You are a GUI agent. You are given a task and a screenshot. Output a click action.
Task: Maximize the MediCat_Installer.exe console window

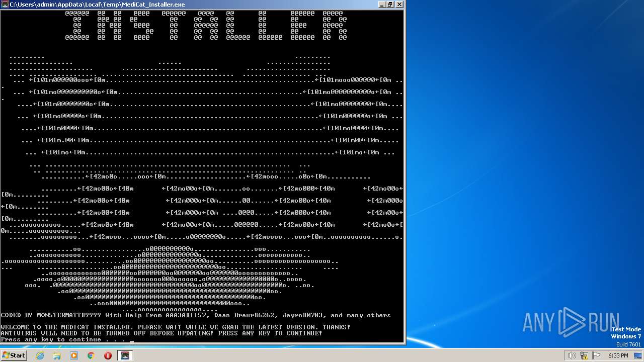(x=390, y=5)
